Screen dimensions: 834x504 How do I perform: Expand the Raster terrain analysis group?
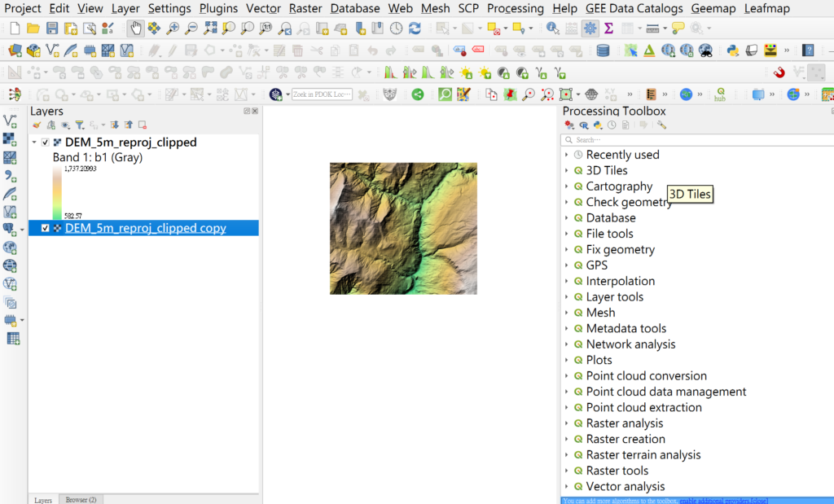click(x=567, y=455)
